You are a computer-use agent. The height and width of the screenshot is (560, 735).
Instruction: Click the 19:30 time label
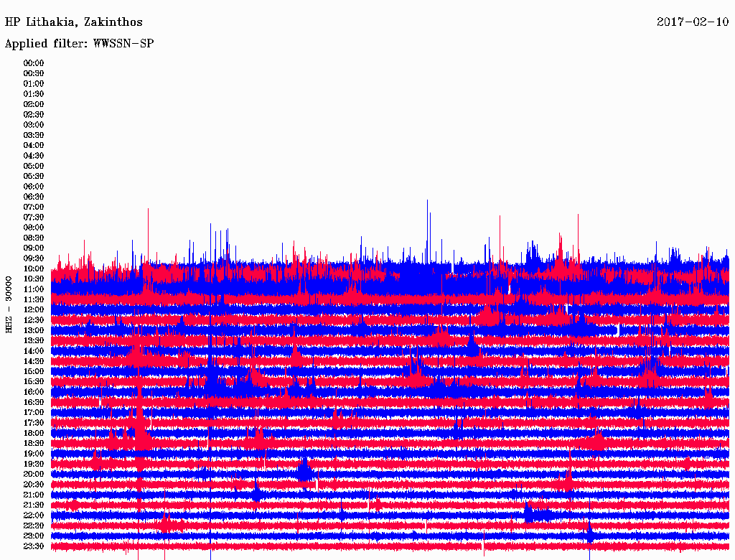click(34, 465)
